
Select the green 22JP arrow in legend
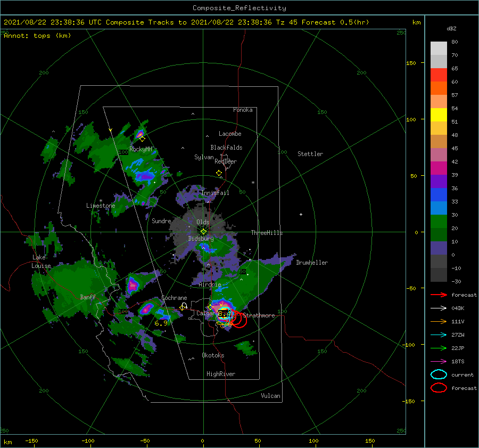click(439, 348)
